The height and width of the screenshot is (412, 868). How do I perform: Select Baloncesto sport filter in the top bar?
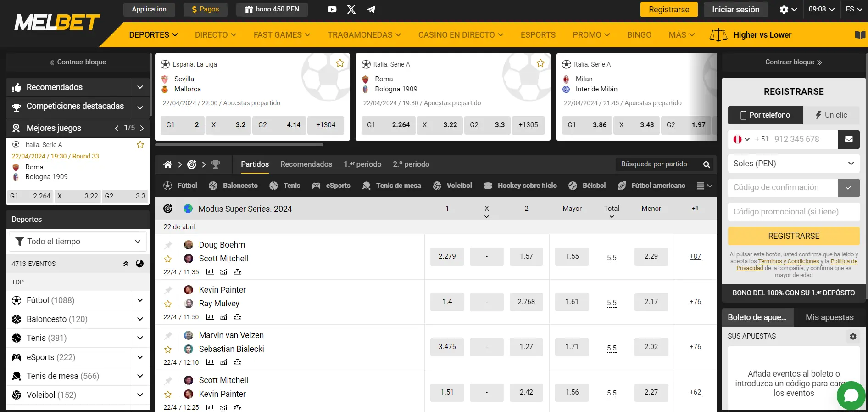[x=233, y=186]
